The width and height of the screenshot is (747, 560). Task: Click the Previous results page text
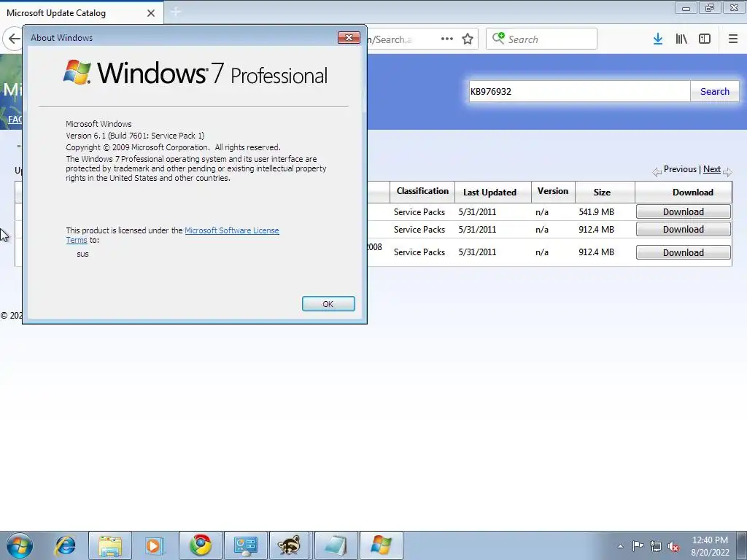680,169
